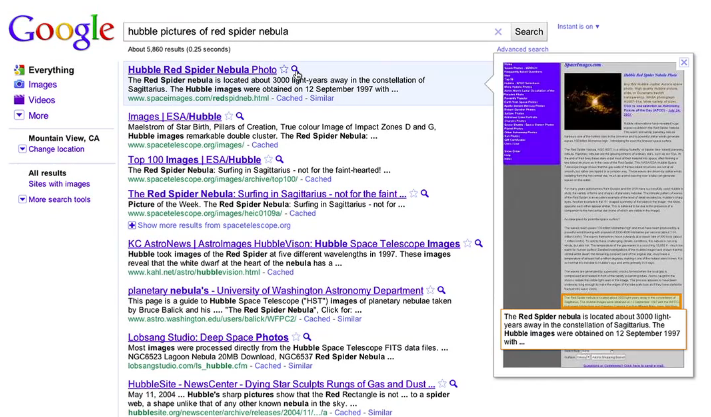Viewport: 711px width, 417px height.
Task: Click nebula image in page preview
Action: pyautogui.click(x=592, y=102)
